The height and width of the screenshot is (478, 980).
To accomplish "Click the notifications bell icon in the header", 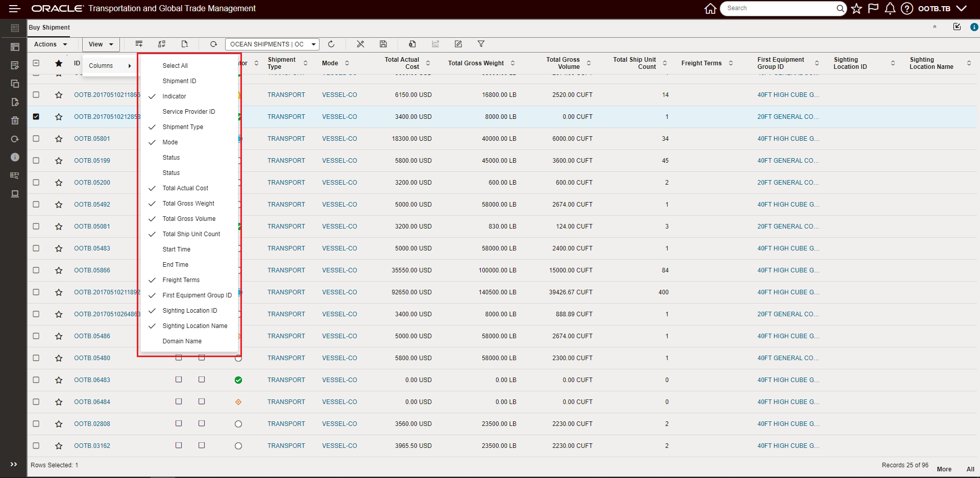I will pyautogui.click(x=890, y=8).
